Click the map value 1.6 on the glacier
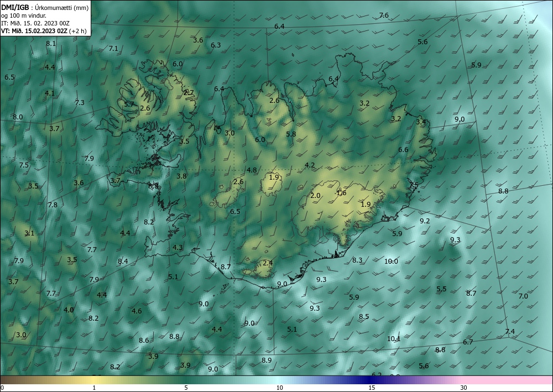Viewport: 553px width, 392px height. 341,193
